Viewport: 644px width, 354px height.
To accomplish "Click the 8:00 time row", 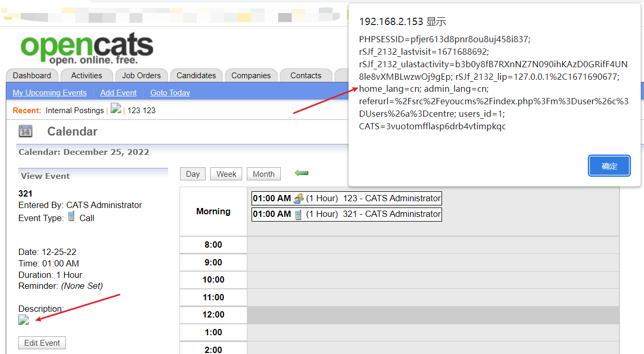I will 399,245.
